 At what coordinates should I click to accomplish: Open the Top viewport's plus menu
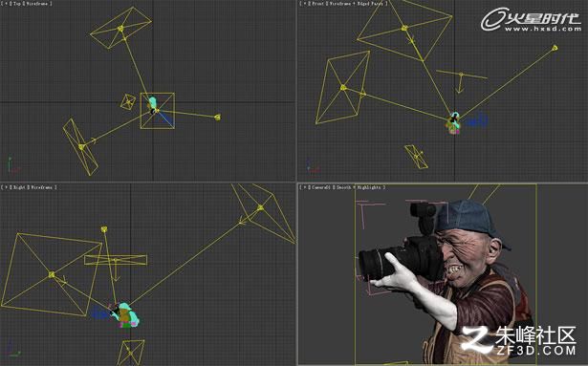pyautogui.click(x=7, y=4)
